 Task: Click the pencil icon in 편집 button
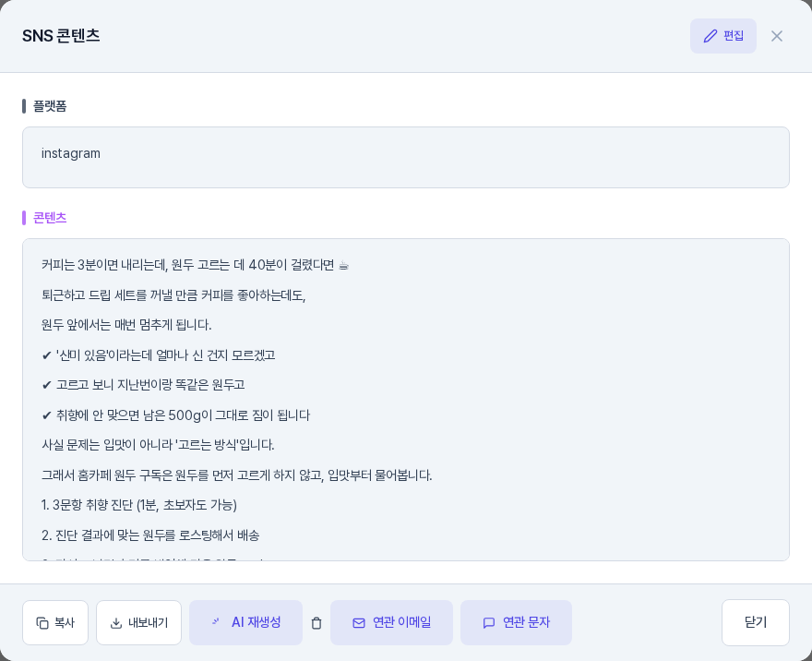pos(710,36)
